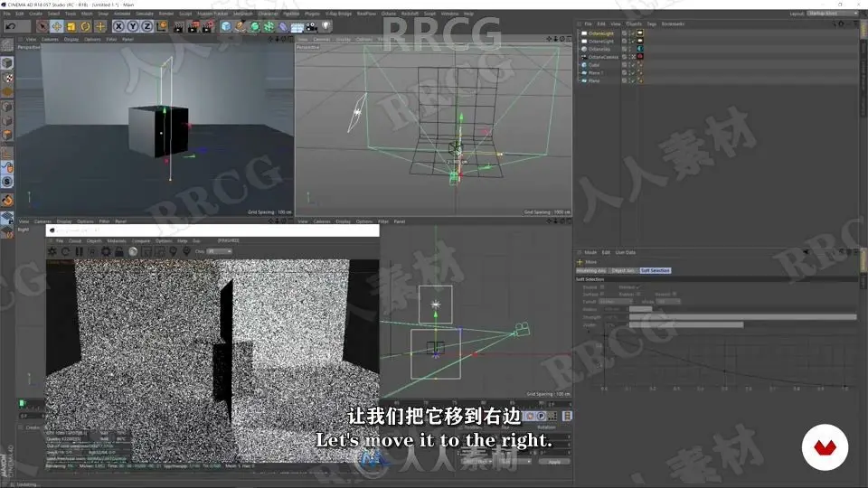Image resolution: width=868 pixels, height=488 pixels.
Task: Click OctaneSky environment tag
Action: pyautogui.click(x=640, y=49)
